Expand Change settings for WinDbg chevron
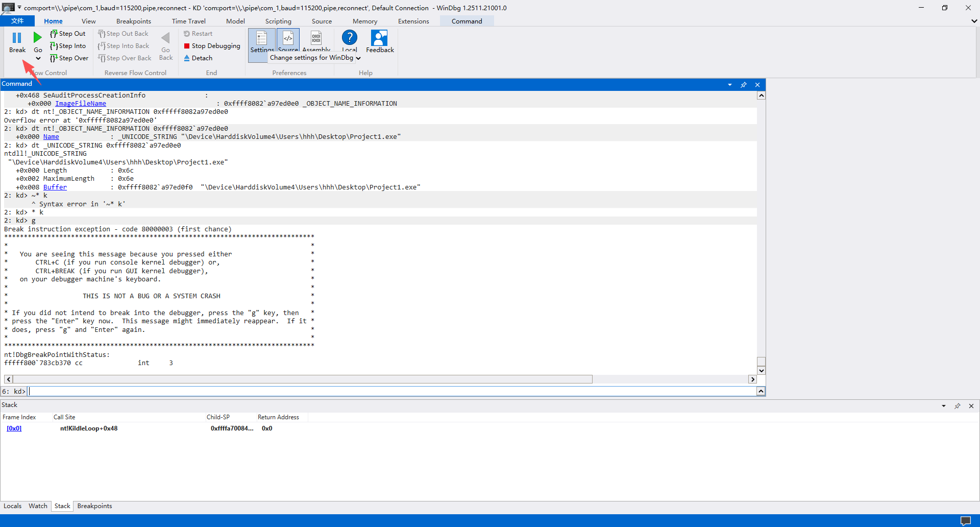The height and width of the screenshot is (527, 980). point(358,58)
